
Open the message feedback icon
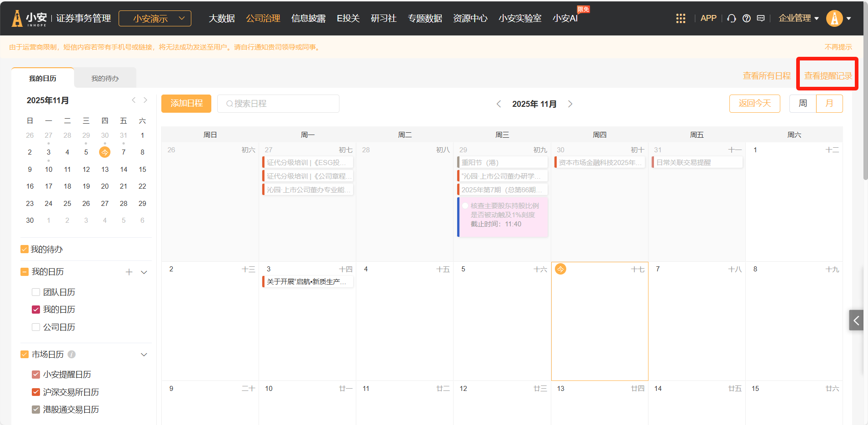[x=761, y=18]
